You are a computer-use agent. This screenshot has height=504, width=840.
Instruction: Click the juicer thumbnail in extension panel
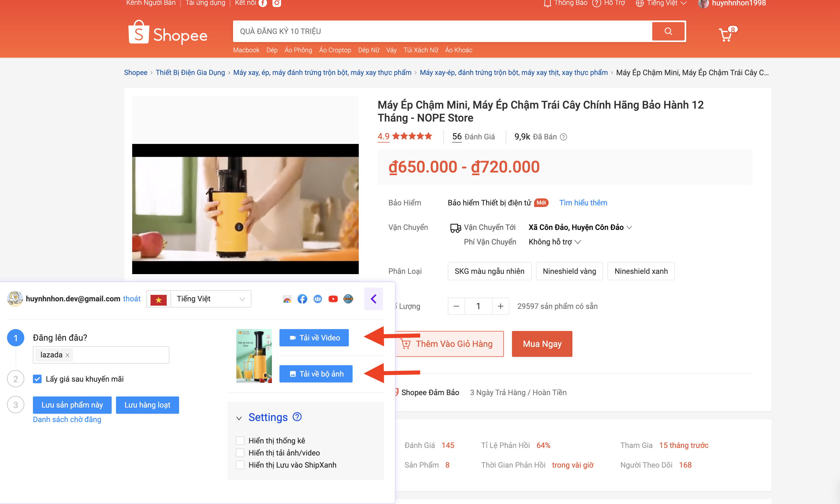click(254, 356)
